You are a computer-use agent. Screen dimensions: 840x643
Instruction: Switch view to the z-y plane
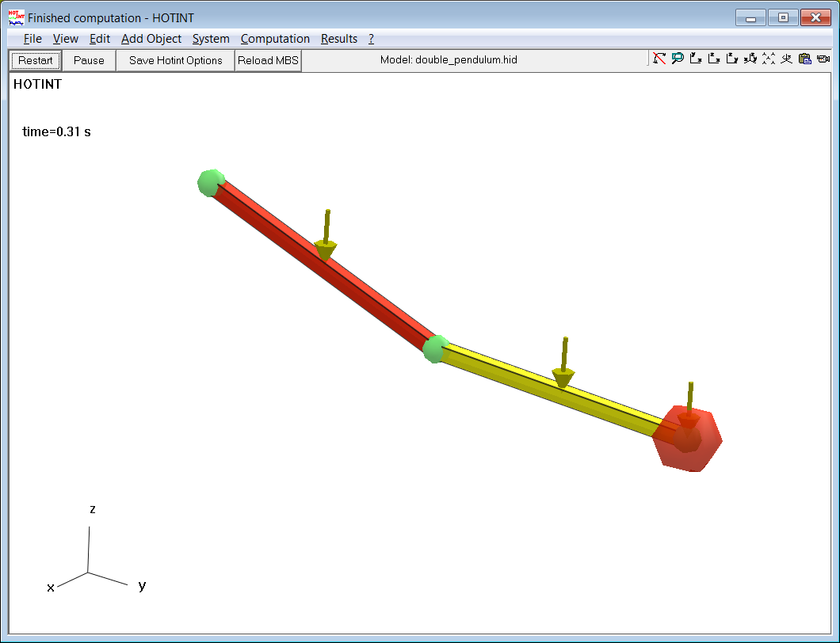(733, 58)
